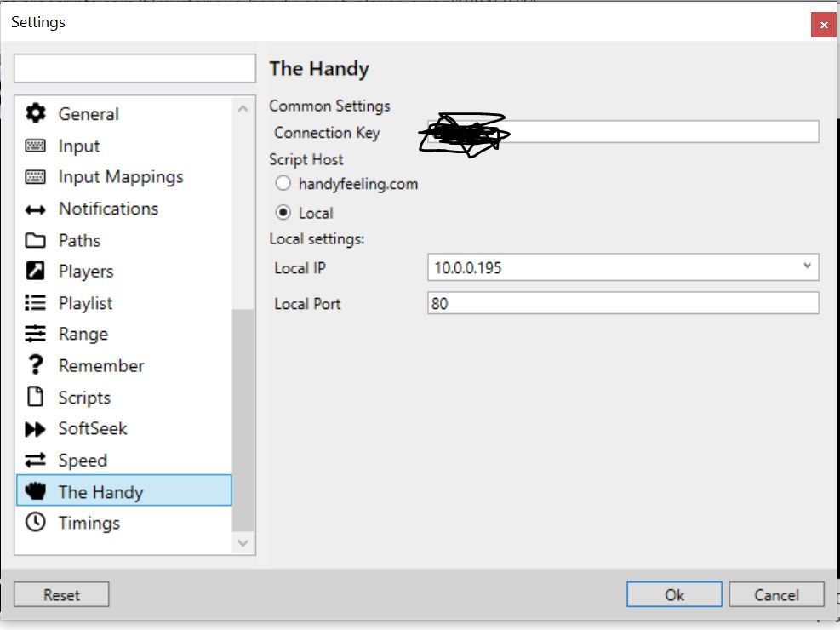The width and height of the screenshot is (840, 630).
Task: Click the Local IP field label
Action: (300, 268)
